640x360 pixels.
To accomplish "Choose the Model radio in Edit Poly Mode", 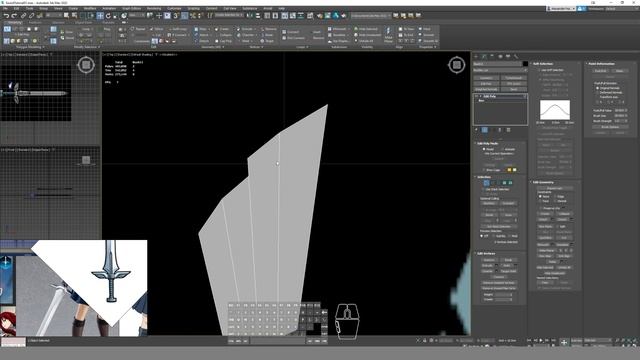I will (x=484, y=149).
